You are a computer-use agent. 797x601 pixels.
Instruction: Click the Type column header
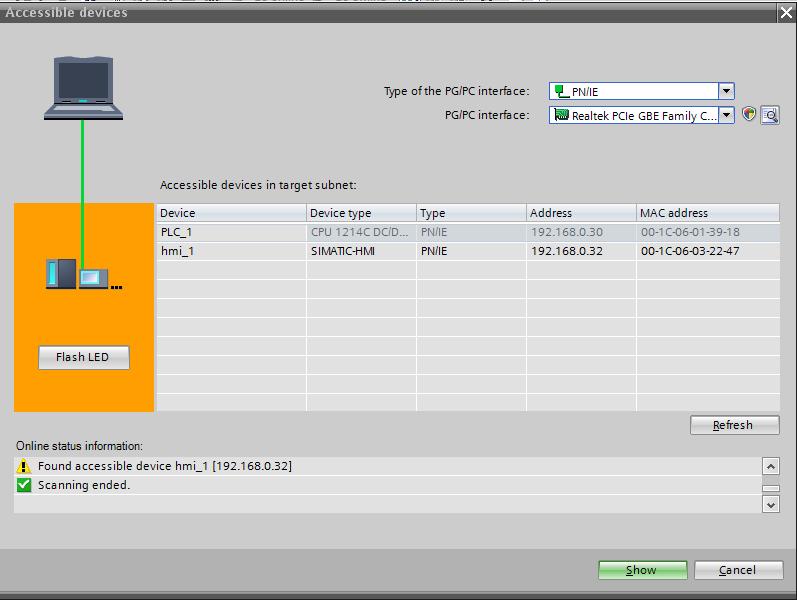[x=471, y=213]
